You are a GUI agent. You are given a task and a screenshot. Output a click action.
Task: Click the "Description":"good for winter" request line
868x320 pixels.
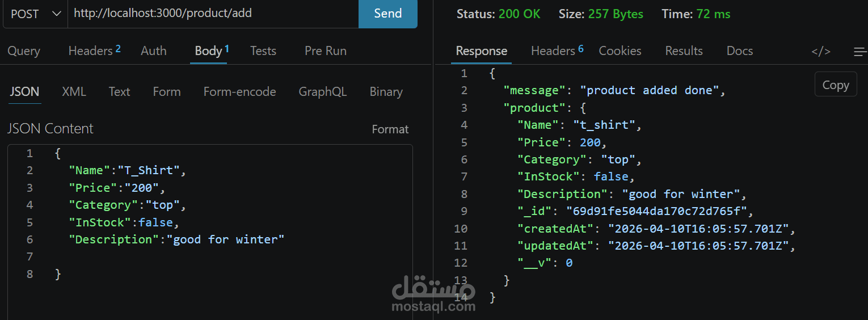[176, 239]
